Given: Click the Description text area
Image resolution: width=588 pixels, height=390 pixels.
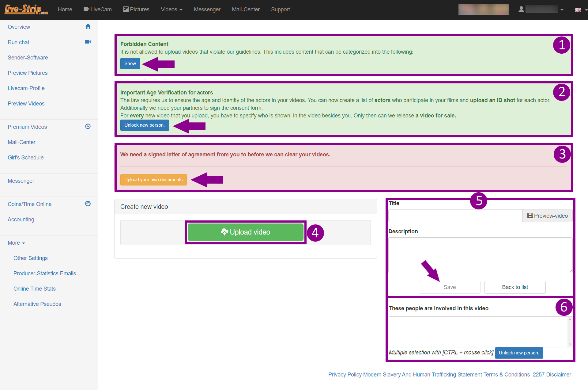Looking at the screenshot, I should pyautogui.click(x=480, y=255).
